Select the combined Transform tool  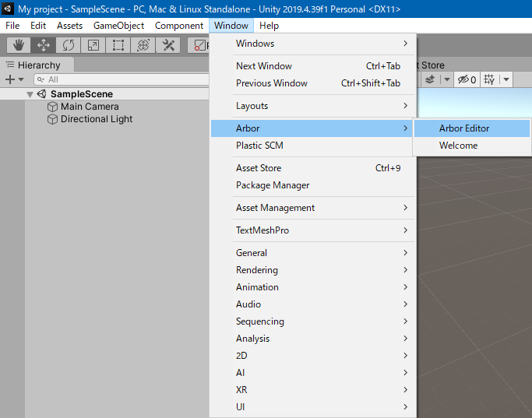pyautogui.click(x=143, y=45)
